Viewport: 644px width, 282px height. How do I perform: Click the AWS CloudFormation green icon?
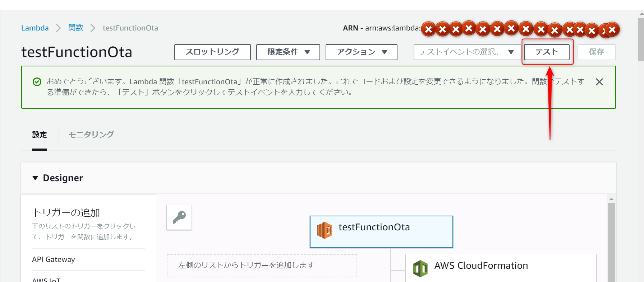click(x=420, y=269)
